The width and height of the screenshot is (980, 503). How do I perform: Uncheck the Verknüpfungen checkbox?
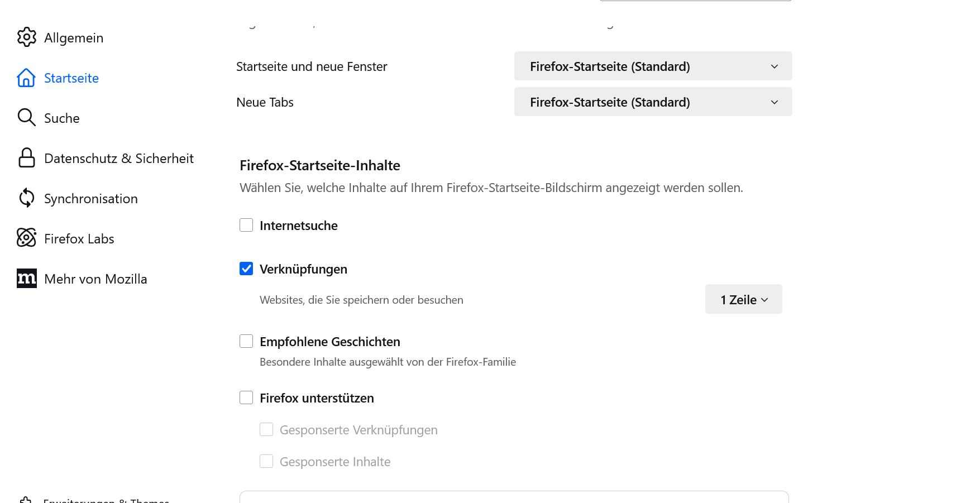pos(246,269)
